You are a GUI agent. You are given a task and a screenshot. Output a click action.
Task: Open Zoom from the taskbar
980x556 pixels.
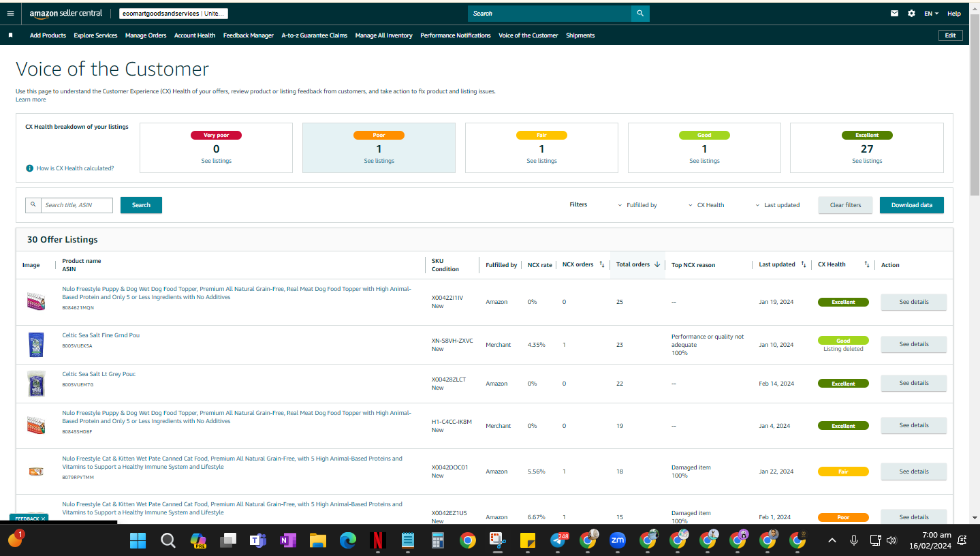(x=618, y=540)
